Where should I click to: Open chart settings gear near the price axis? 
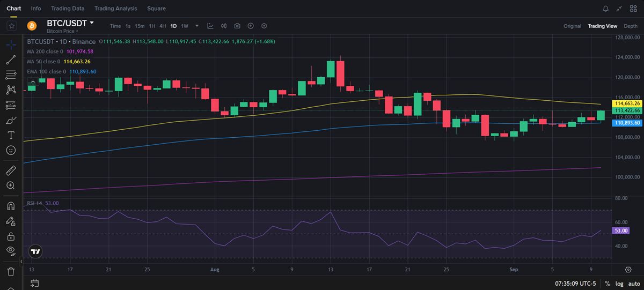(x=628, y=269)
